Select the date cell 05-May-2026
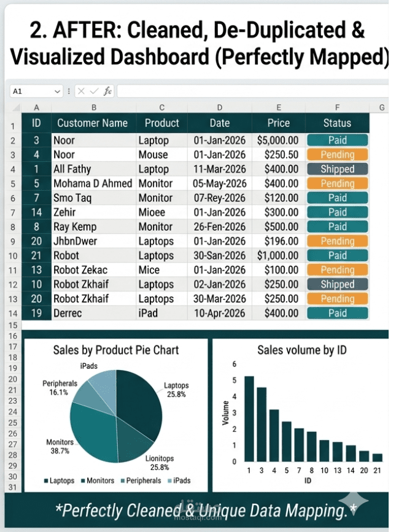Screen dimensions: 396x532 (x=220, y=183)
